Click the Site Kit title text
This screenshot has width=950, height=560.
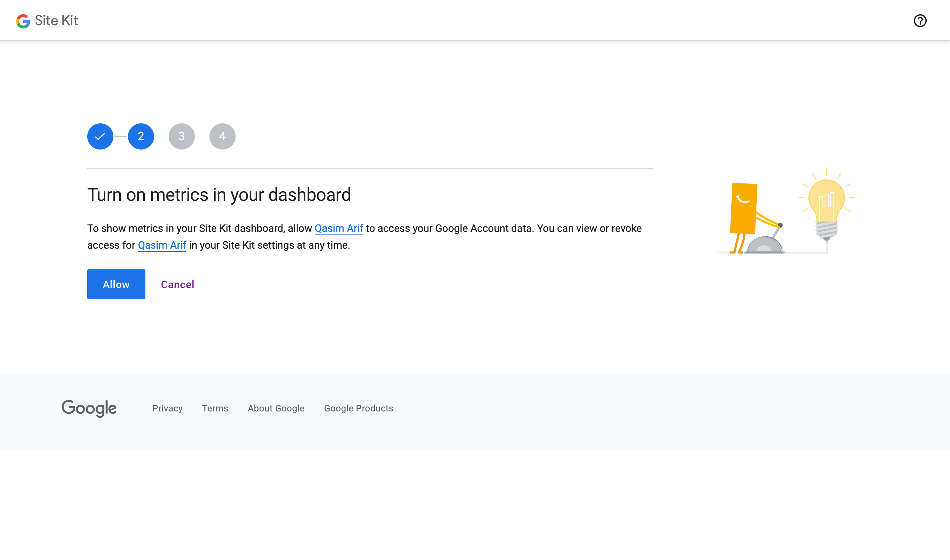click(x=56, y=20)
